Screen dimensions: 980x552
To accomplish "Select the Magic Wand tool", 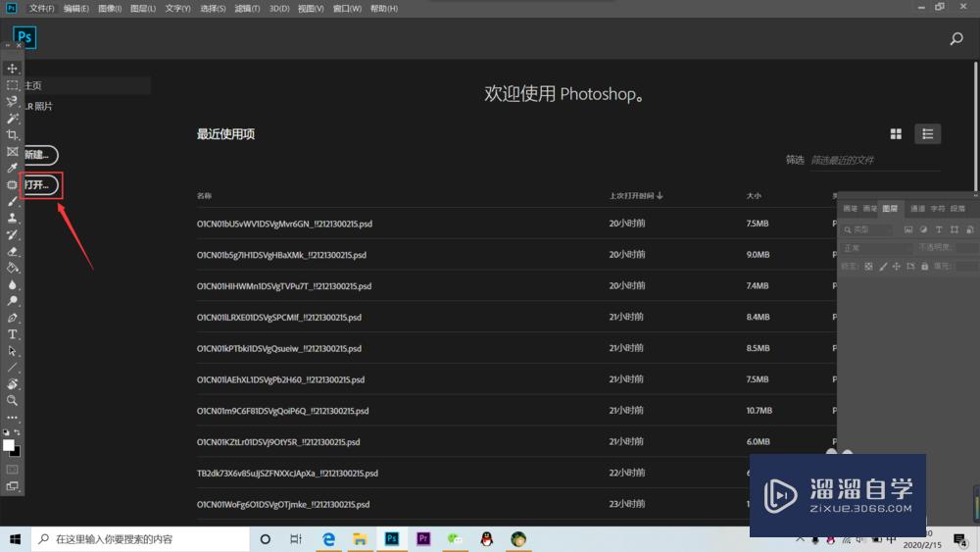I will pos(12,119).
